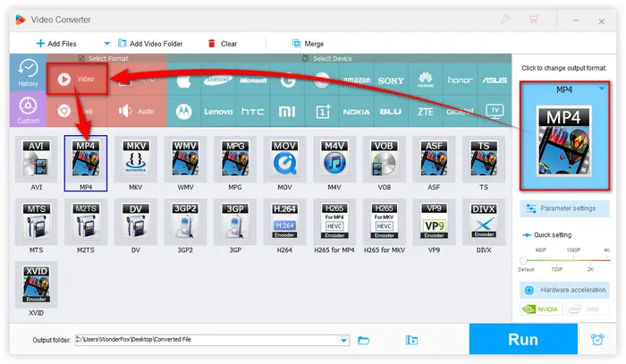Screen dimensions: 626x364
Task: Pick the Nokia device brand
Action: pyautogui.click(x=356, y=112)
